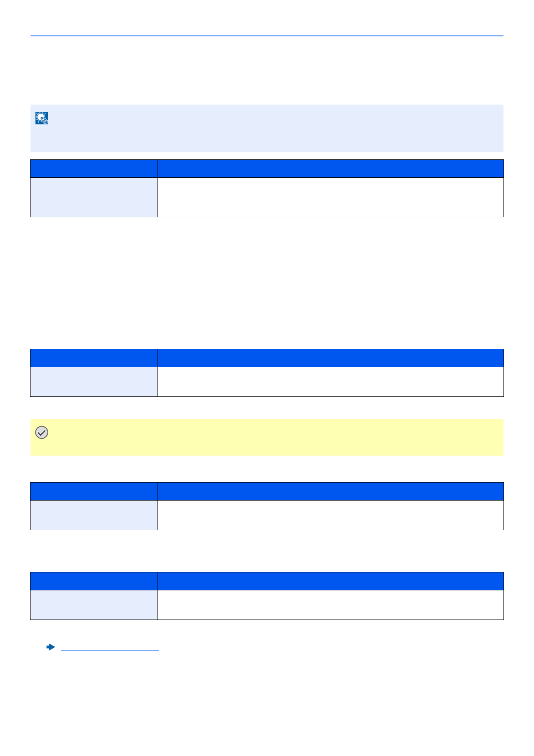Select the yellow important notice box
The height and width of the screenshot is (756, 534).
(267, 438)
